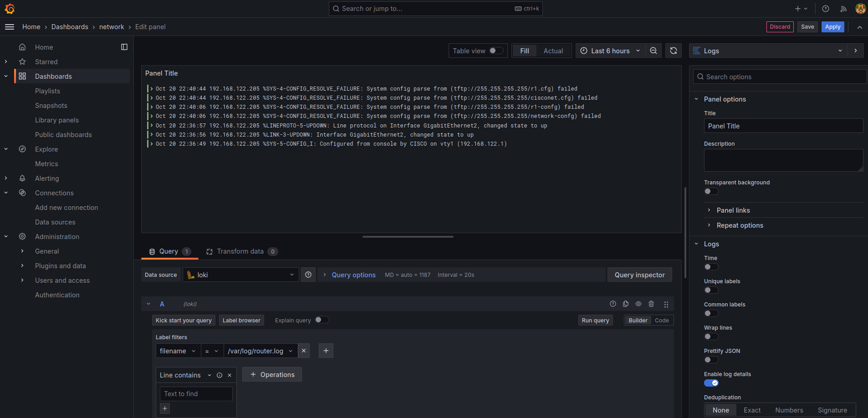Open the help question mark icon
868x418 pixels.
click(826, 9)
